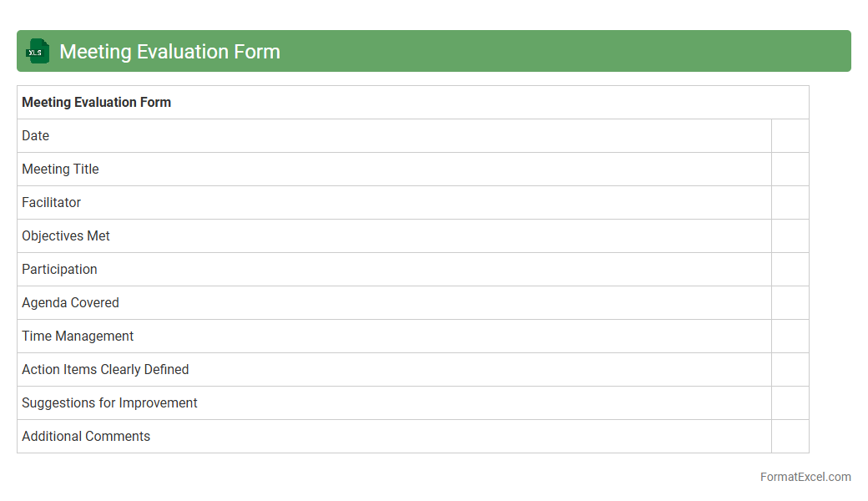Click the XLS file icon
Viewport: 868px width, 501px height.
click(x=37, y=52)
